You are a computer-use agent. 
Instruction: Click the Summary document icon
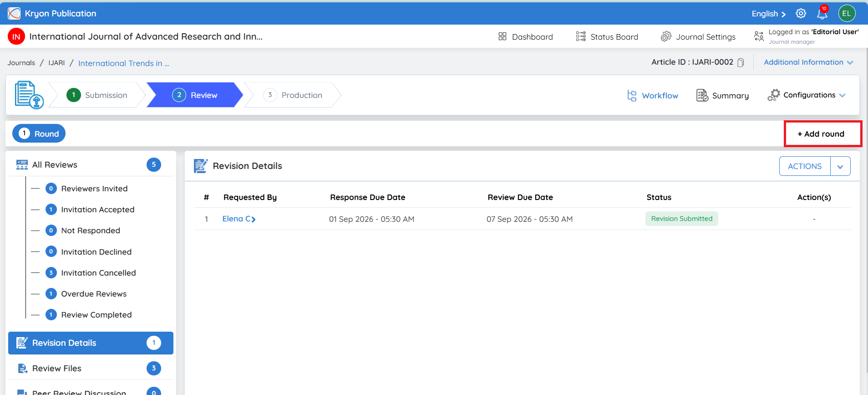(702, 95)
